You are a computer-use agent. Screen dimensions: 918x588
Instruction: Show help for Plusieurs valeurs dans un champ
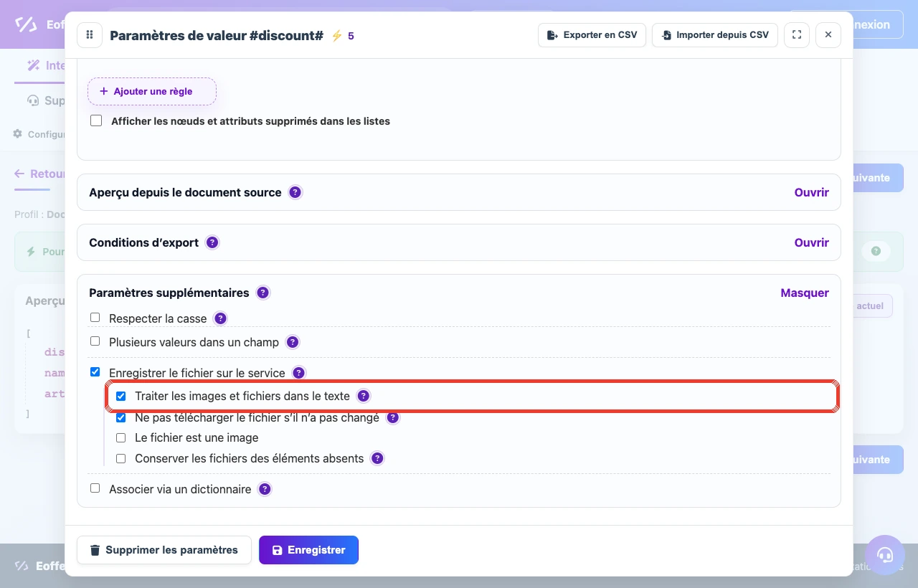[x=293, y=342]
